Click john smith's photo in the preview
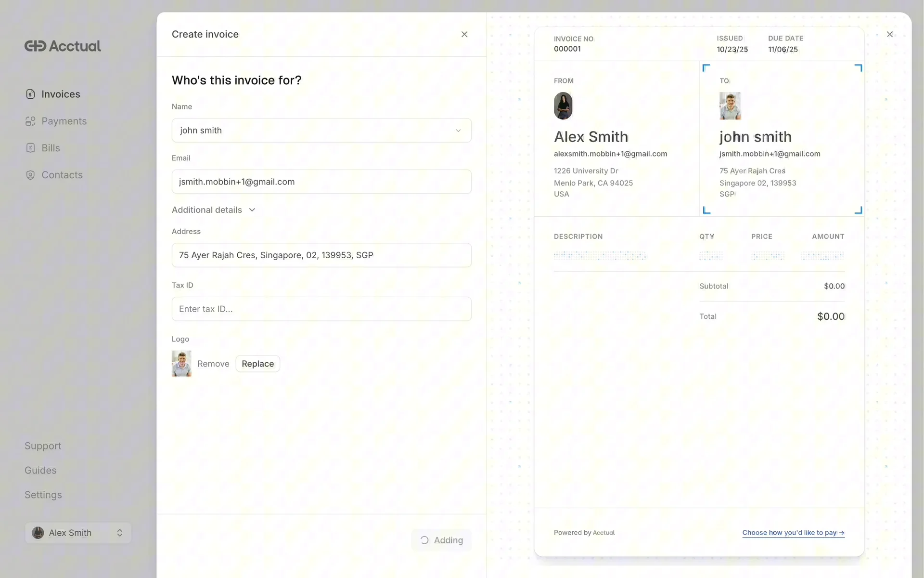Screen dimensions: 924x578 (x=730, y=105)
